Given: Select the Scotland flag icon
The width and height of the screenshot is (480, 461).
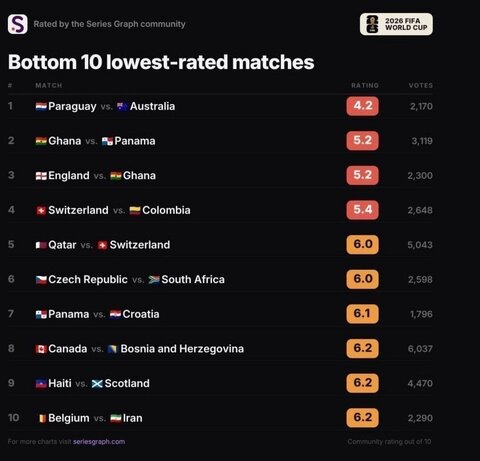Looking at the screenshot, I should tap(97, 384).
